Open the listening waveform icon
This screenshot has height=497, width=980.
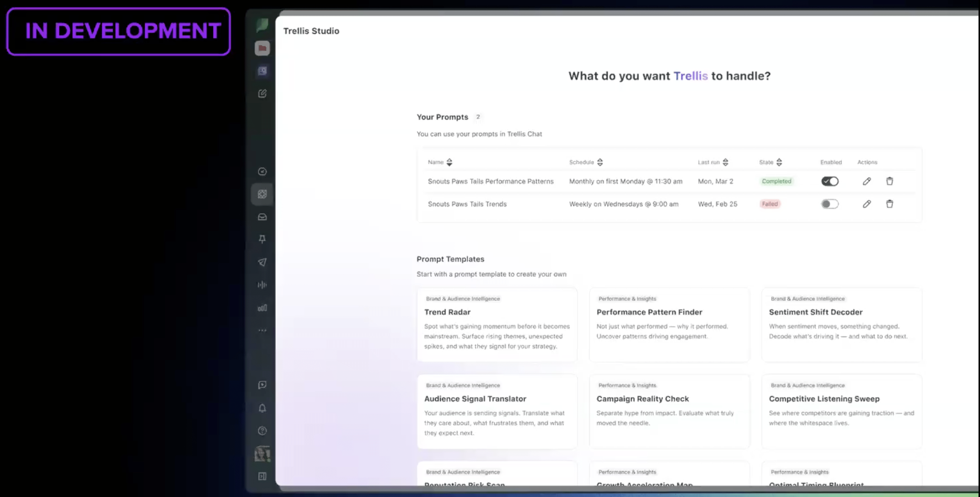pos(262,285)
